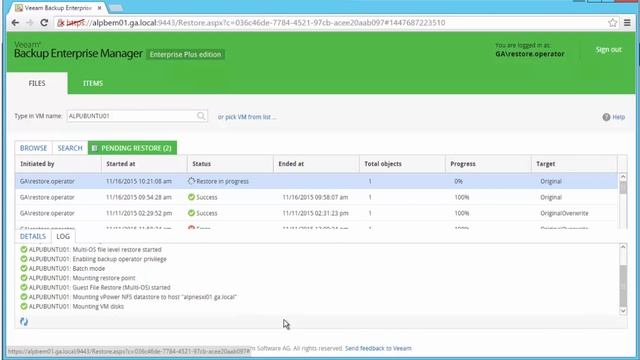Viewport: 640px width, 360px height.
Task: Select the row started 11/16/2015 09:54:28 am
Action: click(316, 197)
